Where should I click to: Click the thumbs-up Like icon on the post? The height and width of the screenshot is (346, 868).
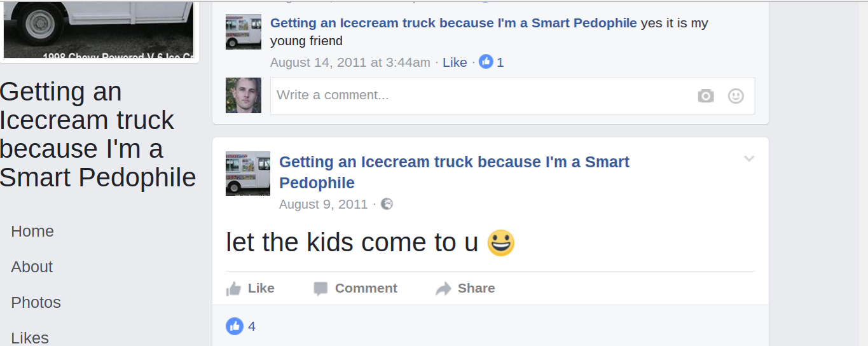[x=234, y=289]
